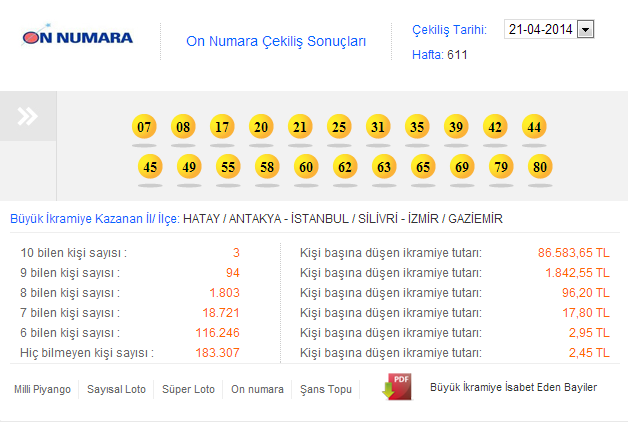
Task: Click the 86.583,65 TL prize amount
Action: pyautogui.click(x=573, y=253)
